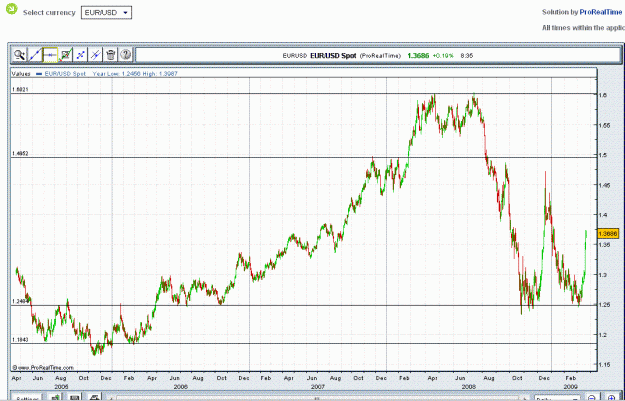Image resolution: width=625 pixels, height=401 pixels.
Task: Click the zoom magnifier tool
Action: pyautogui.click(x=20, y=55)
